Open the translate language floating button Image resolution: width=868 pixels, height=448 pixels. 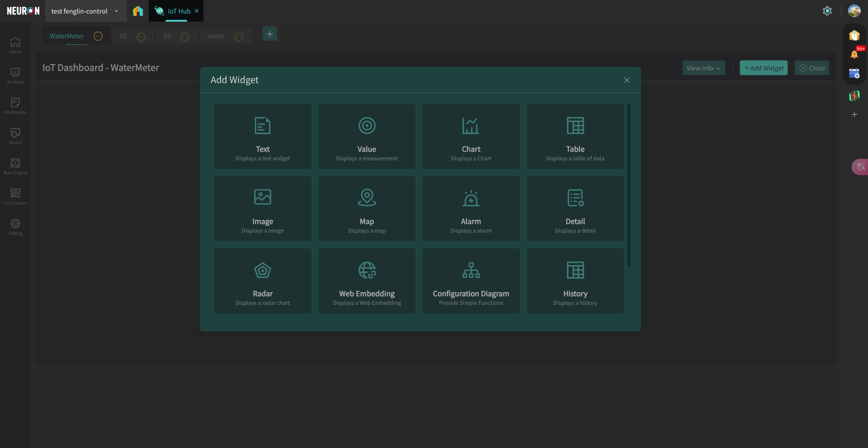pyautogui.click(x=860, y=167)
